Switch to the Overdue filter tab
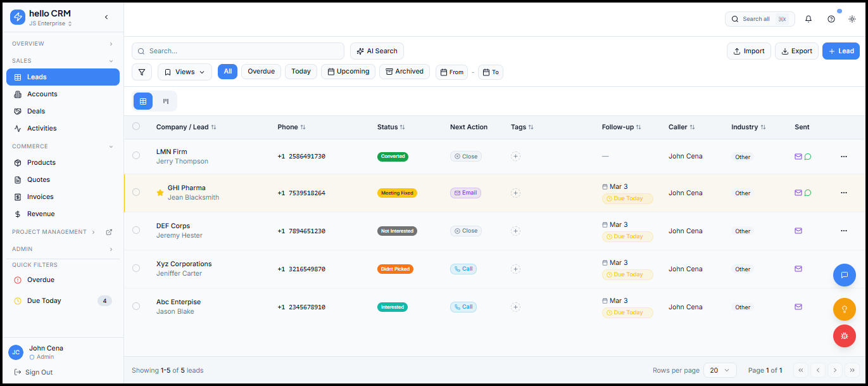 [261, 72]
